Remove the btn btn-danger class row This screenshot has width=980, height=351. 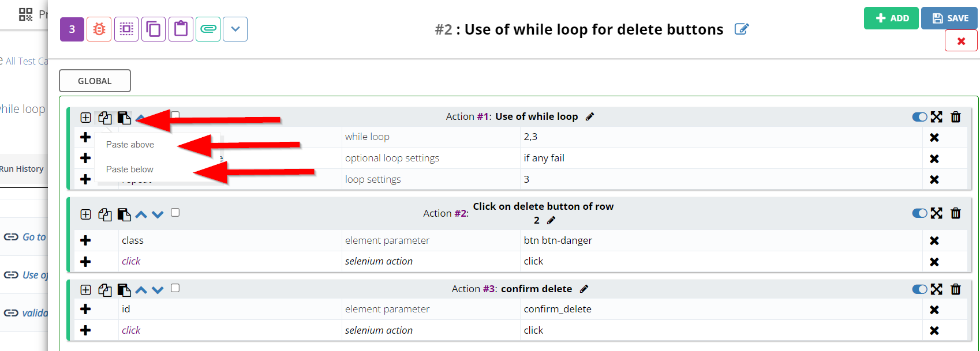pyautogui.click(x=934, y=241)
